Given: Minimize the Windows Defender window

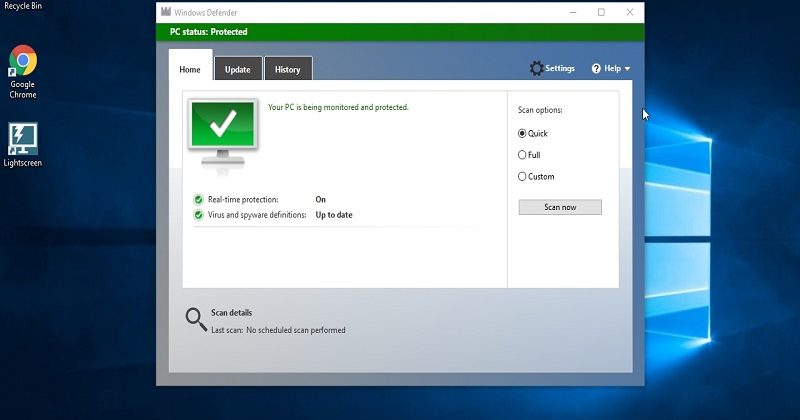Looking at the screenshot, I should pos(573,12).
